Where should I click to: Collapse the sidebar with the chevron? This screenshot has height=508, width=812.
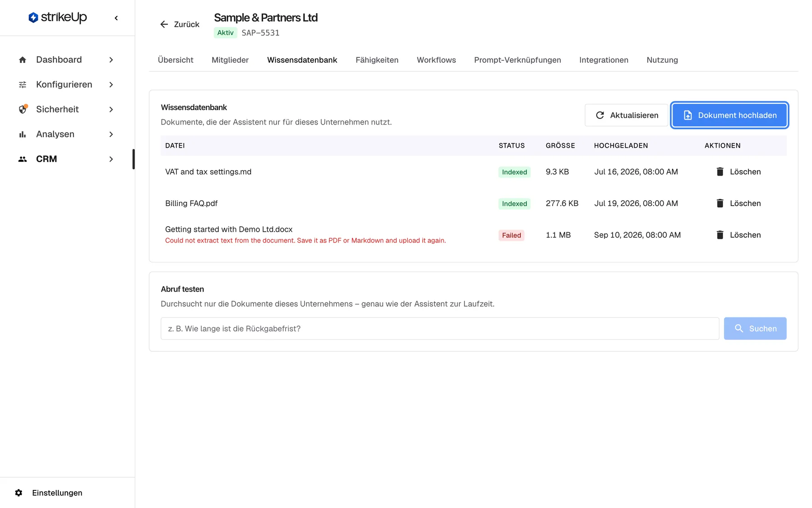point(116,18)
